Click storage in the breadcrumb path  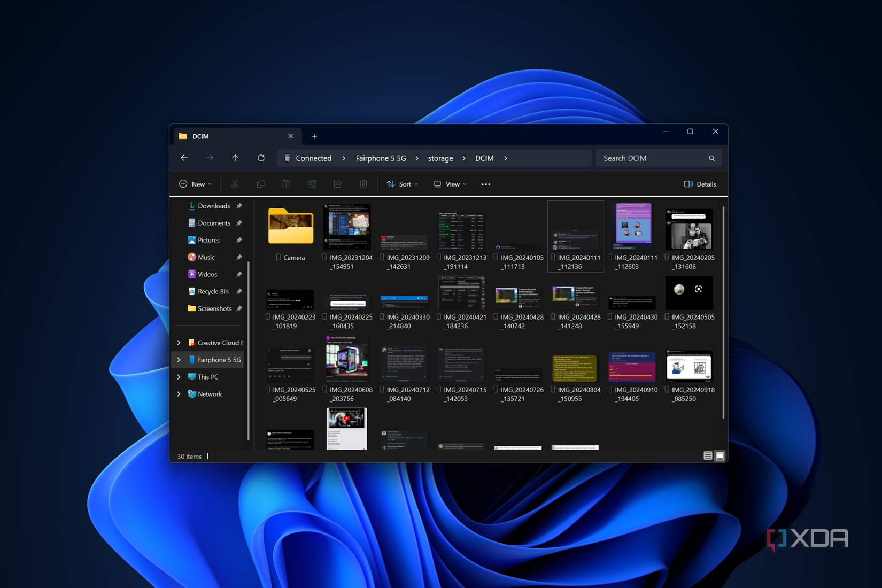click(440, 158)
